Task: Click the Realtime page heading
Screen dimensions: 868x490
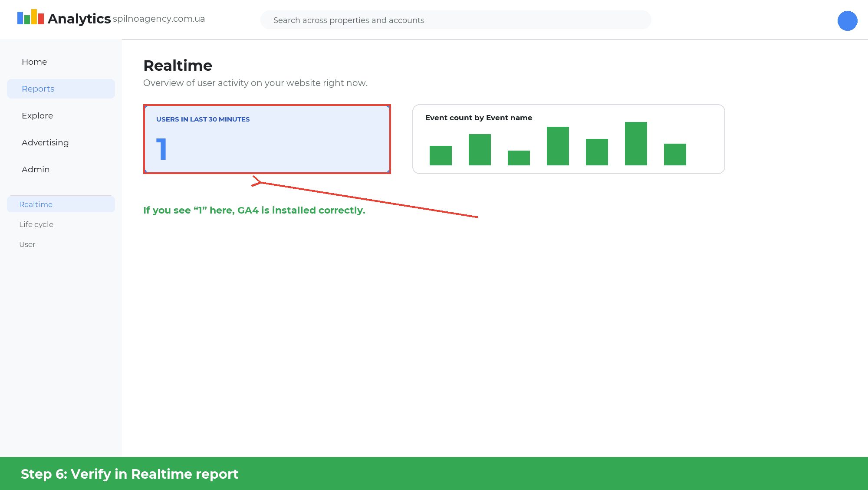Action: point(178,66)
